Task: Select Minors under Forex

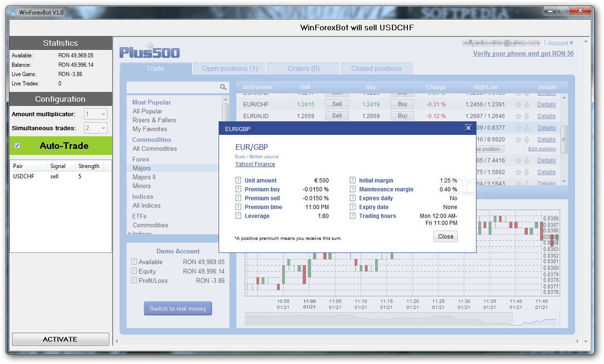Action: (142, 186)
